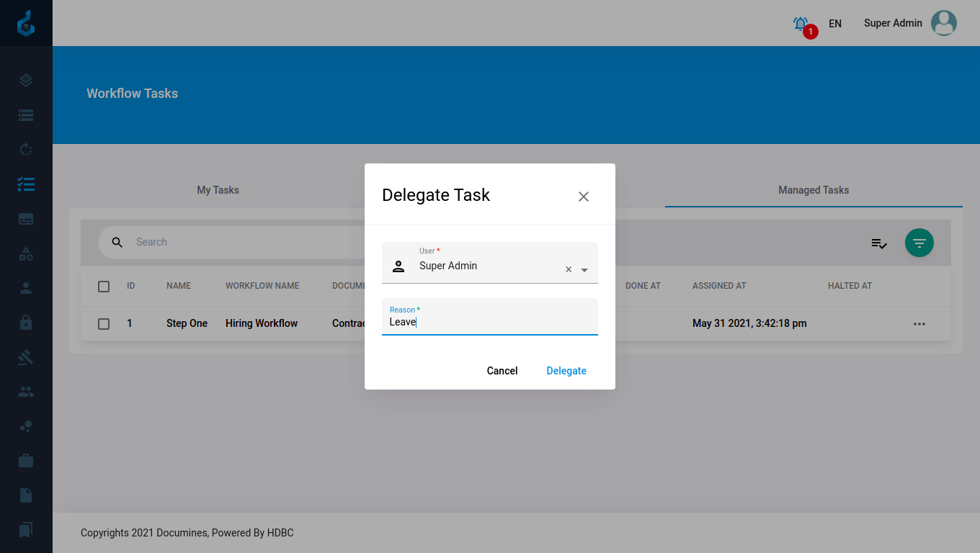
Task: Open the three-dot row actions menu
Action: point(919,324)
